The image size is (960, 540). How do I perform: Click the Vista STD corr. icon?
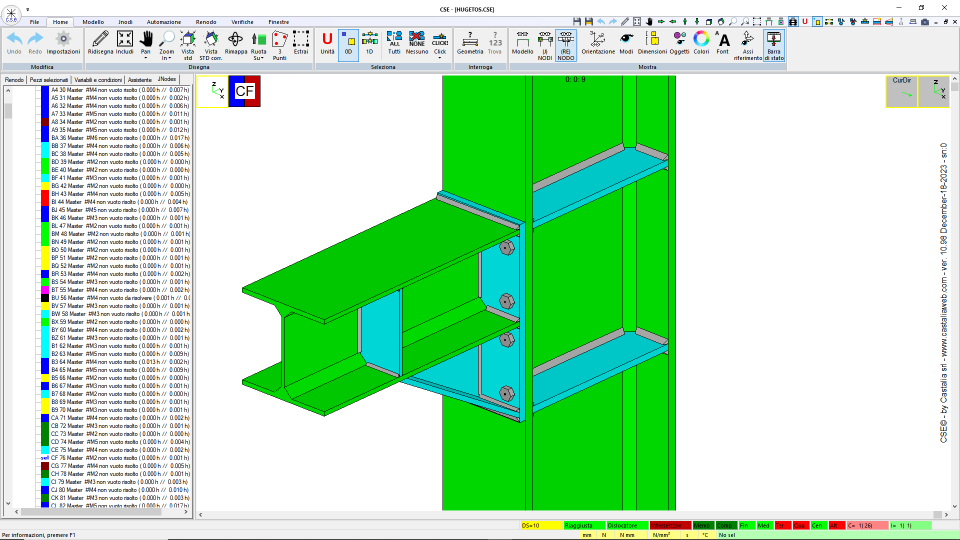[211, 44]
